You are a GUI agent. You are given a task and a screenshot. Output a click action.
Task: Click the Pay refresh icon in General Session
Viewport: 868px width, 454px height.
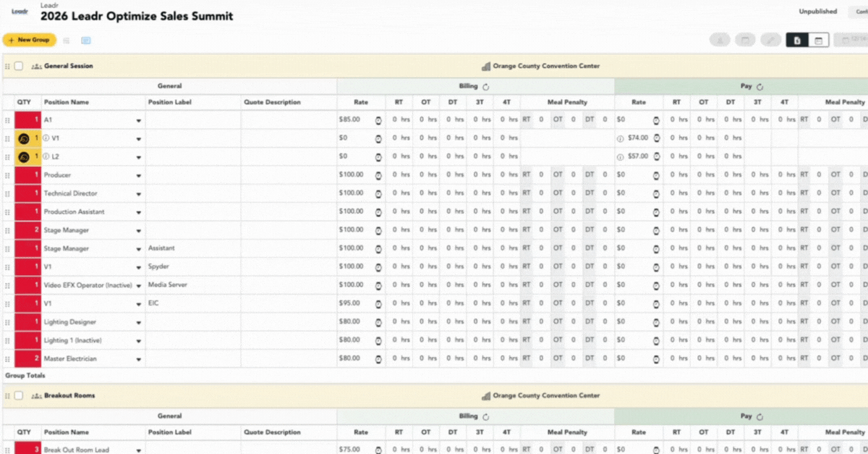pos(759,86)
